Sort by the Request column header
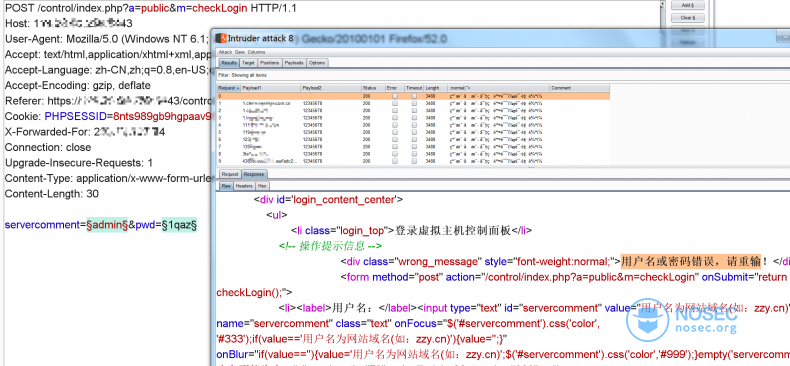The image size is (790, 366). coord(229,88)
